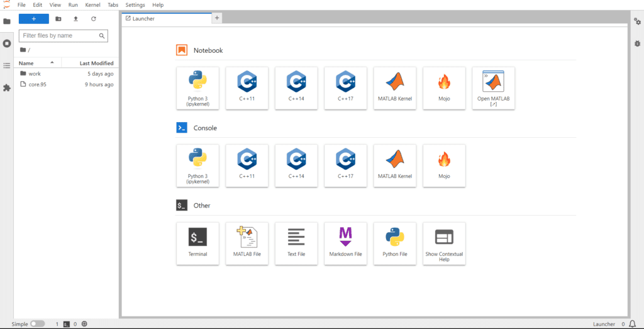The width and height of the screenshot is (644, 329).
Task: Create a new MATLAB File
Action: pos(247,243)
